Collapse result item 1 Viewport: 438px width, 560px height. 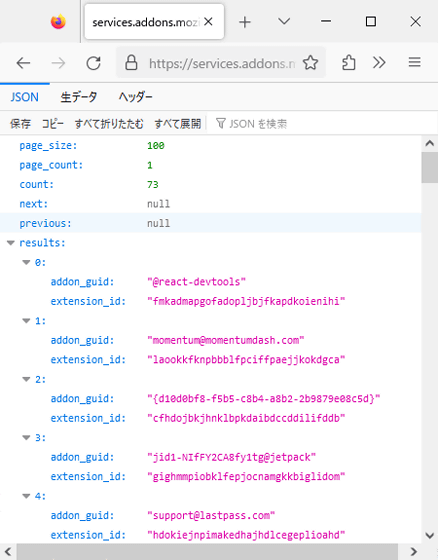point(26,321)
